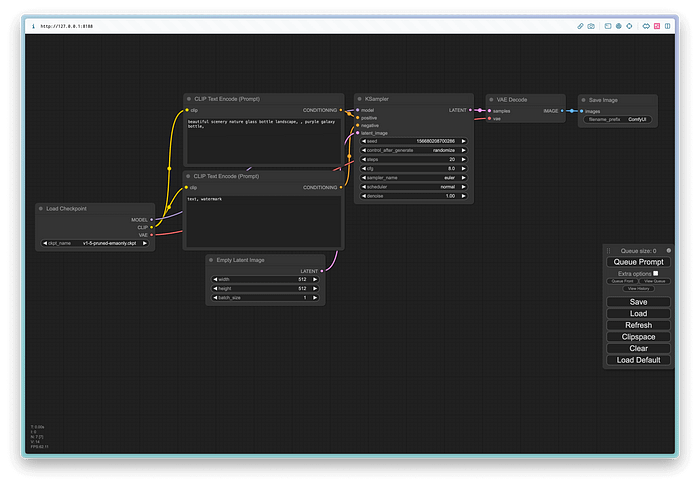The width and height of the screenshot is (700, 486).
Task: Toggle collapse dot on KSampler node
Action: [359, 99]
